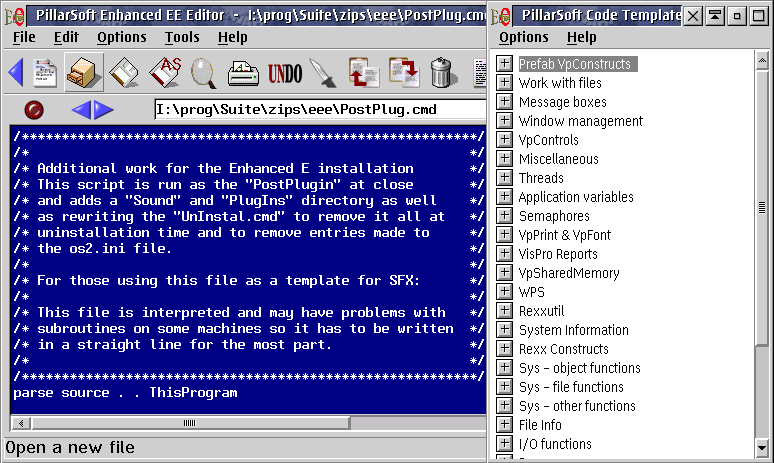774x463 pixels.
Task: Paste from clipboard with down-arrow clipboard icon
Action: click(x=404, y=73)
